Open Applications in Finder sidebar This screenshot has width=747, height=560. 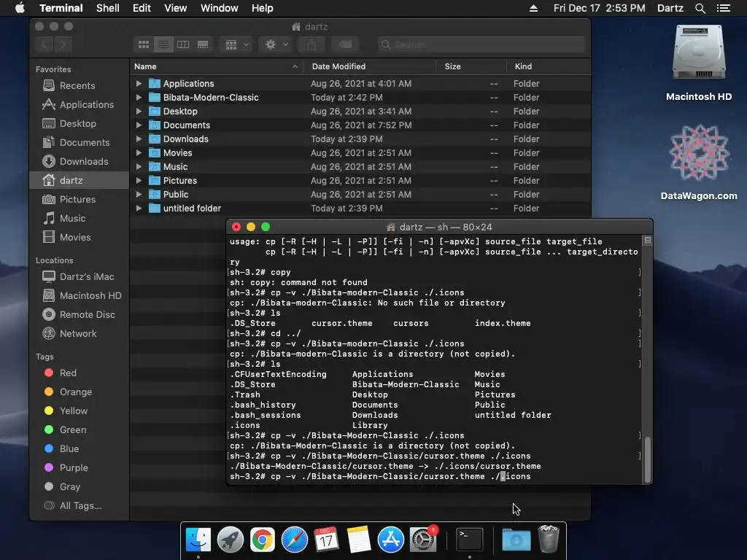87,105
